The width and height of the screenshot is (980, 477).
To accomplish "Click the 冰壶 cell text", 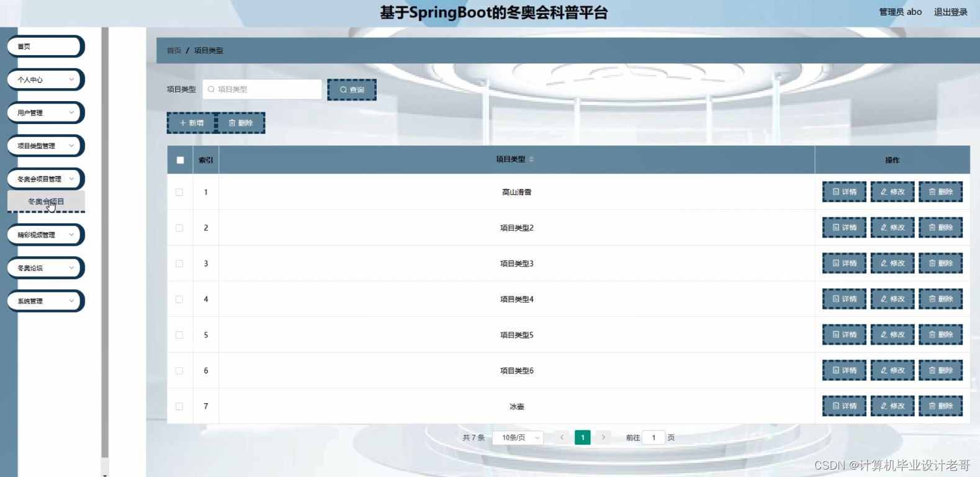I will click(x=516, y=406).
